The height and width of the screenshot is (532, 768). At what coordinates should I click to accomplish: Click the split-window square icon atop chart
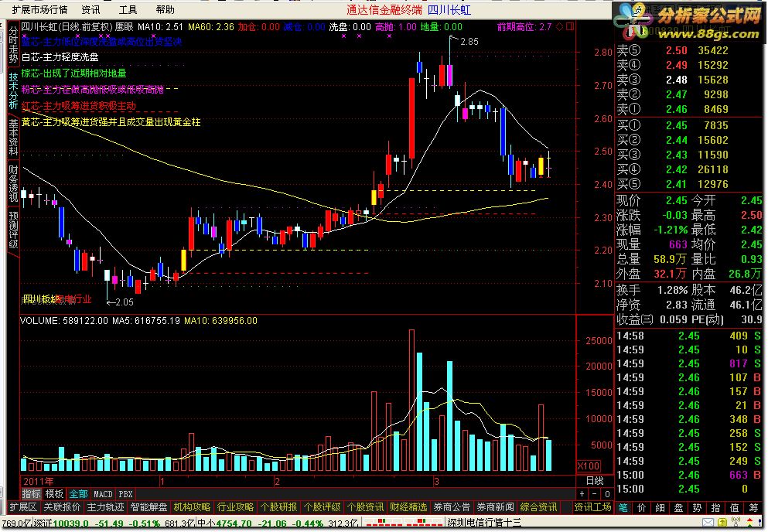click(570, 27)
